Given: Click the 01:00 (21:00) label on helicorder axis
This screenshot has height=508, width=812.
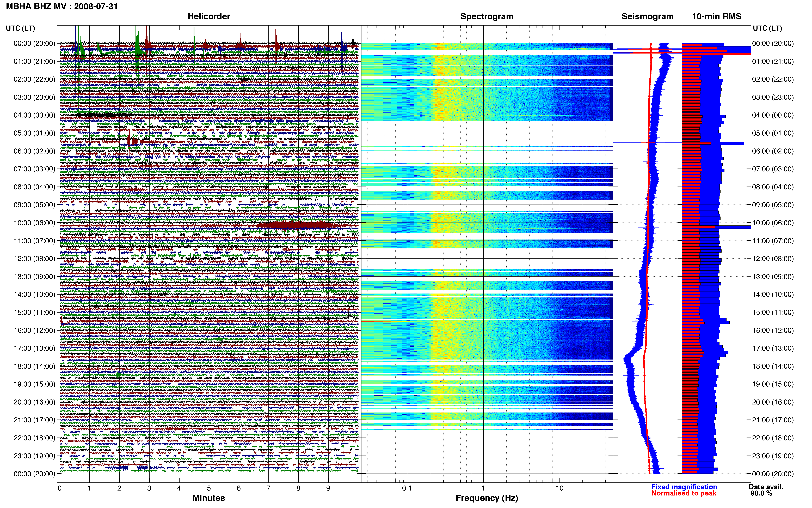Looking at the screenshot, I should point(34,62).
